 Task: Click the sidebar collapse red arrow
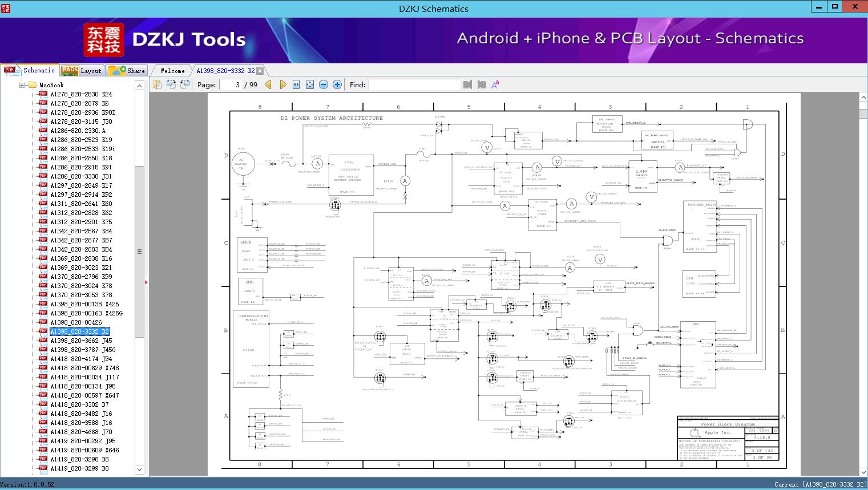(x=147, y=282)
